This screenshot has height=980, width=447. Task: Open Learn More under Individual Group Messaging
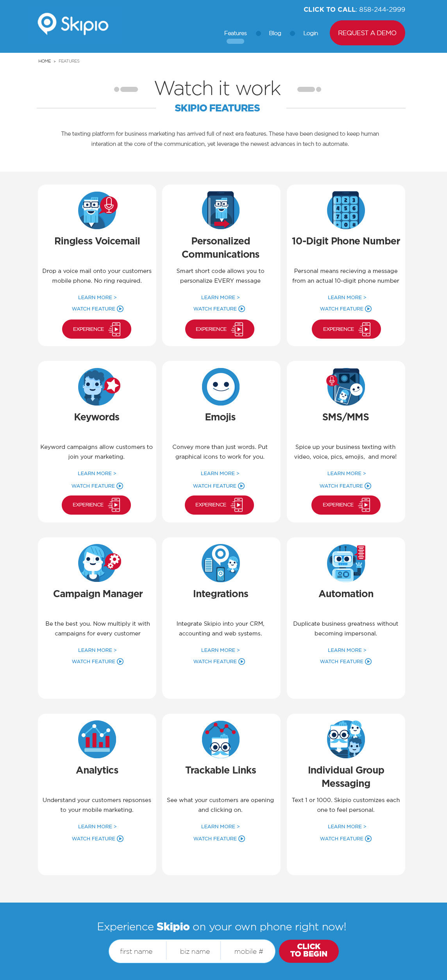click(347, 826)
